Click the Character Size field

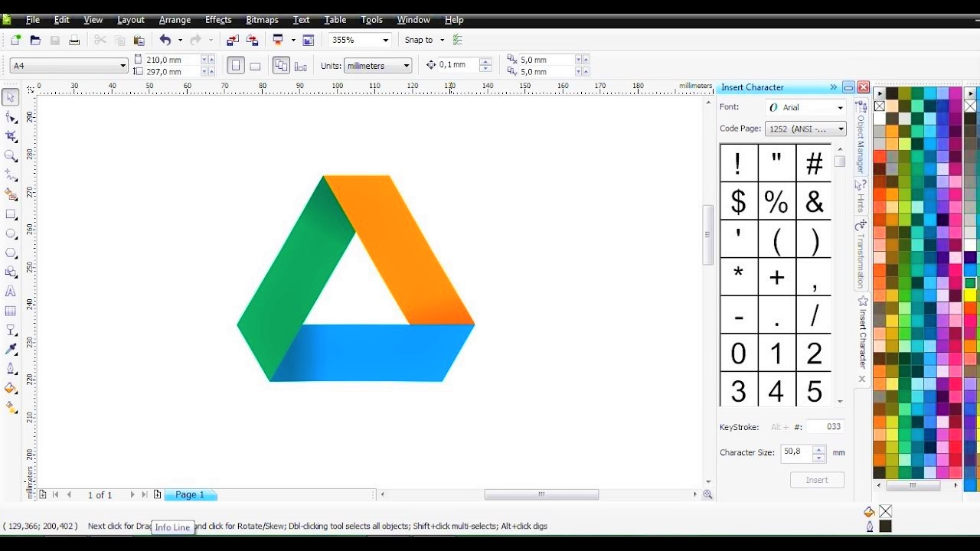[797, 452]
